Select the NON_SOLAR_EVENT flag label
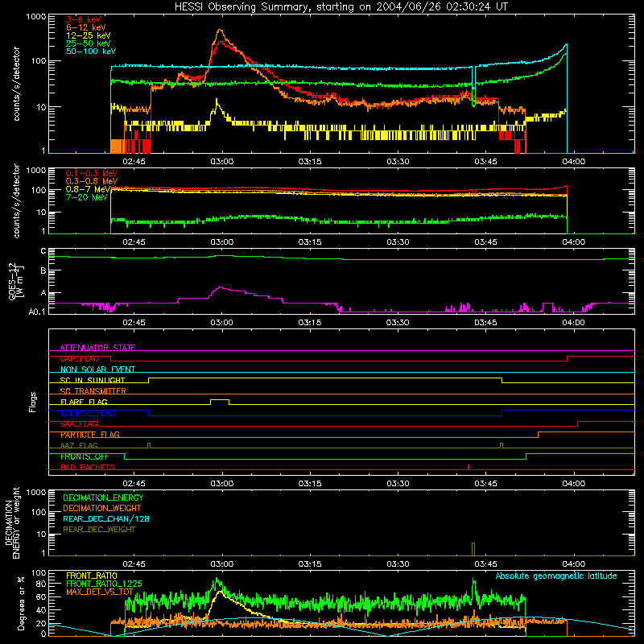 [x=97, y=369]
